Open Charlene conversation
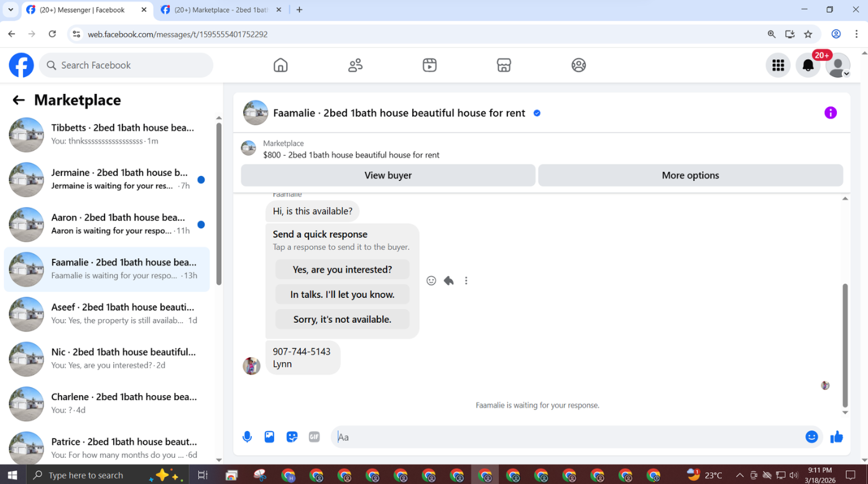 click(x=107, y=403)
